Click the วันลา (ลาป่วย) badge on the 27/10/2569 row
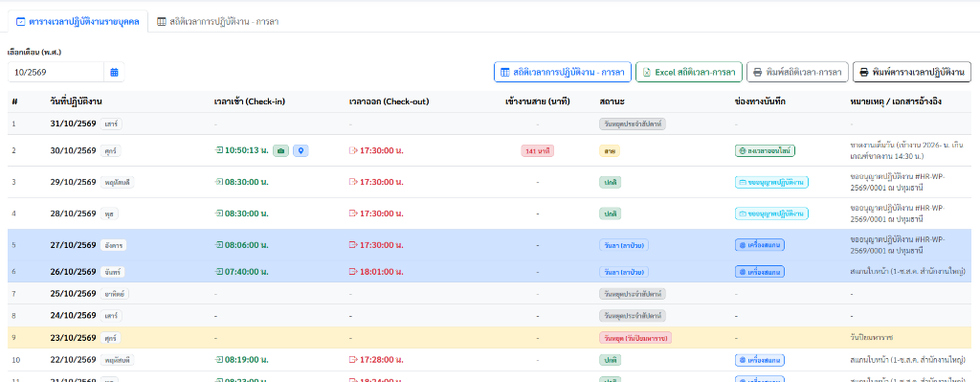Image resolution: width=980 pixels, height=382 pixels. tap(624, 244)
